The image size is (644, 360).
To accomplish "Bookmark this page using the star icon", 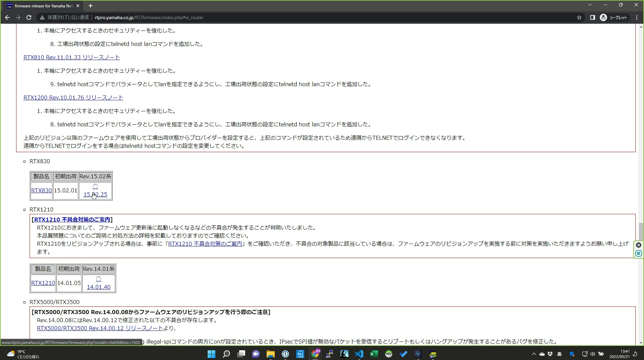I will [x=579, y=17].
